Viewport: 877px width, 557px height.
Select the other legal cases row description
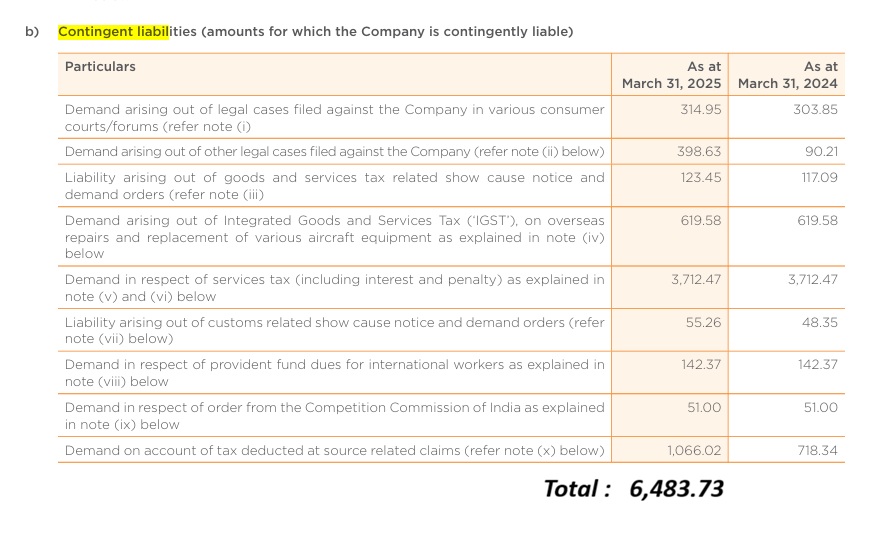click(334, 152)
